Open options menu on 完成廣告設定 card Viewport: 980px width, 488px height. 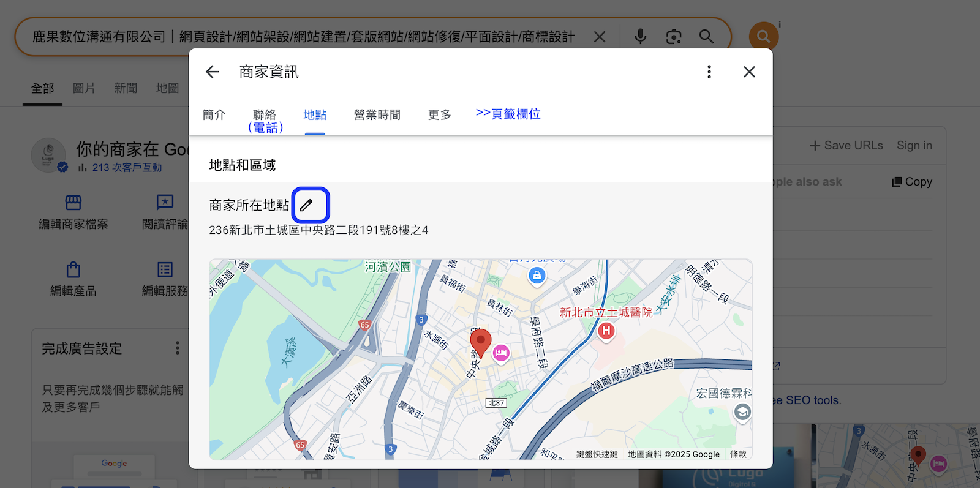click(178, 348)
